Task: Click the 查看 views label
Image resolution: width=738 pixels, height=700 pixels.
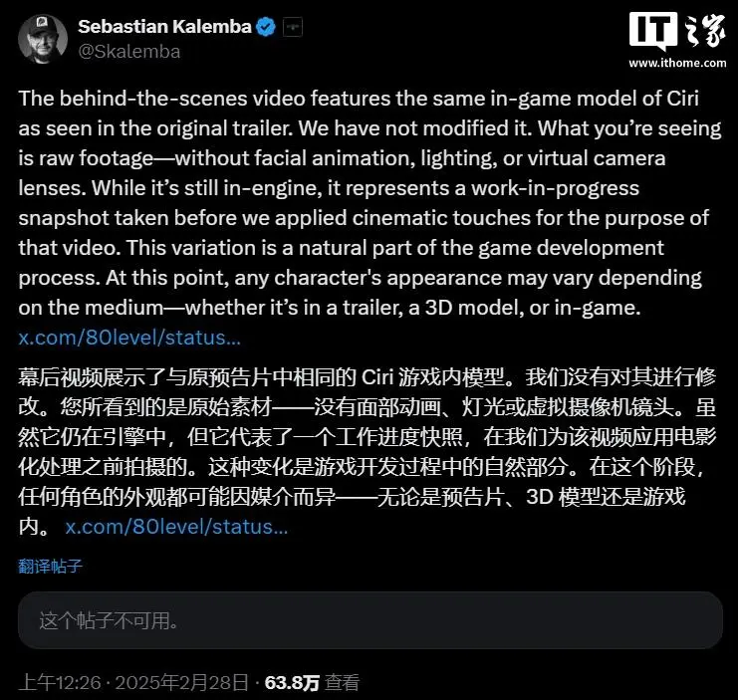Action: coord(343,683)
